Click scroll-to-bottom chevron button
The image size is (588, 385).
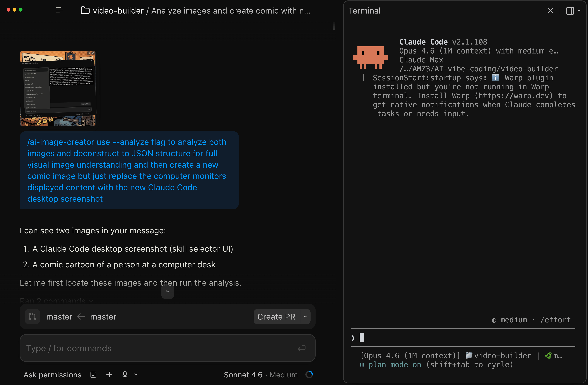pos(168,291)
